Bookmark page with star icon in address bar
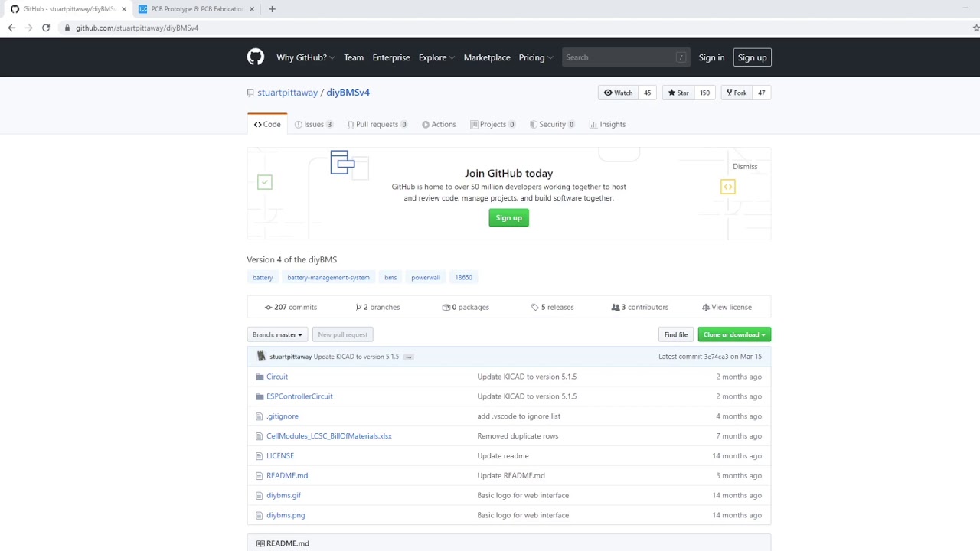The width and height of the screenshot is (980, 551). (976, 28)
